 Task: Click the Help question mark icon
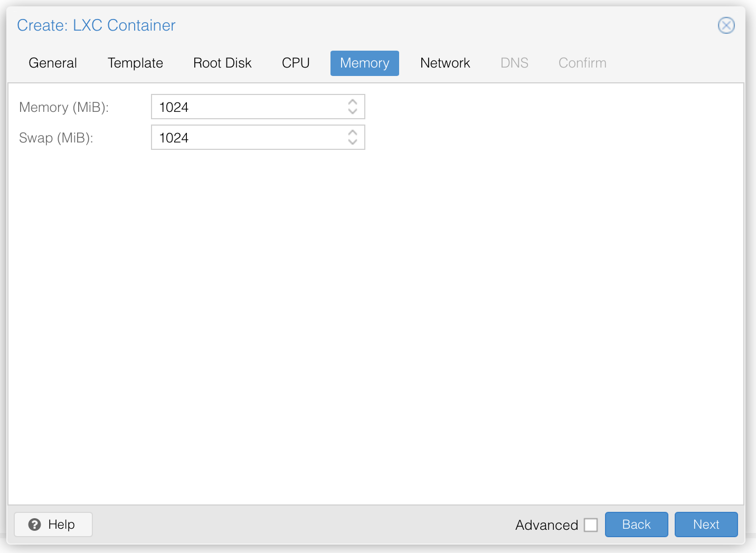point(35,525)
